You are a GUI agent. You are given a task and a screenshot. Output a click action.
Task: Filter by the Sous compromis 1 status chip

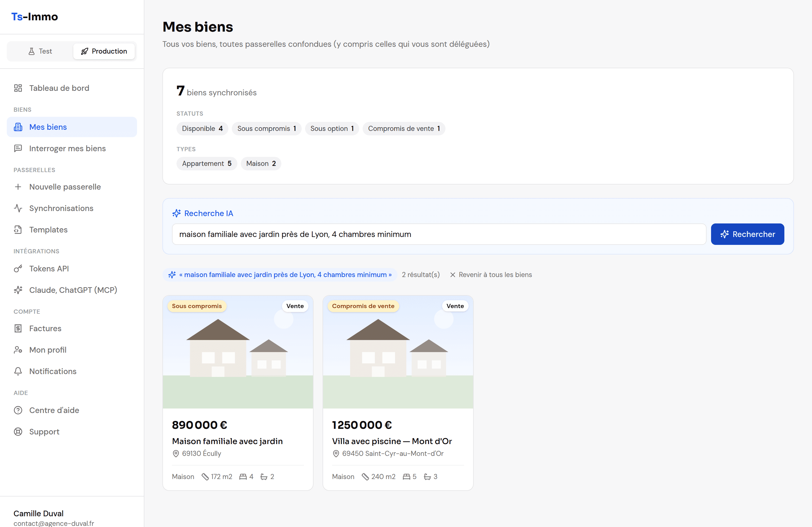click(x=267, y=129)
